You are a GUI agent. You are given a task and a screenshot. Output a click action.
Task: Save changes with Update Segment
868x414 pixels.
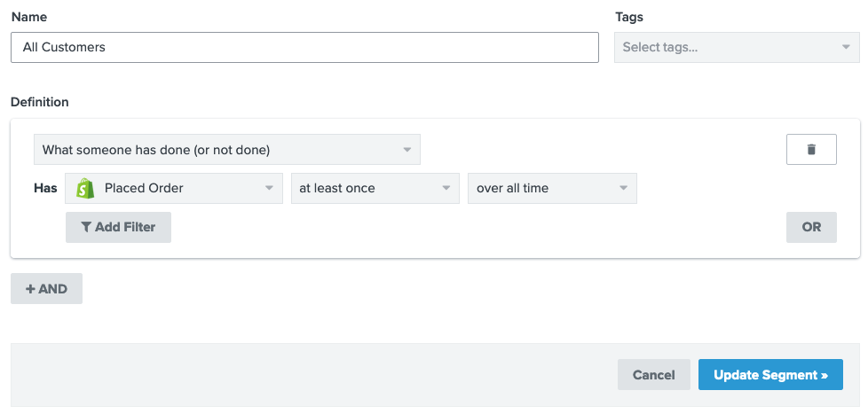[x=770, y=375]
